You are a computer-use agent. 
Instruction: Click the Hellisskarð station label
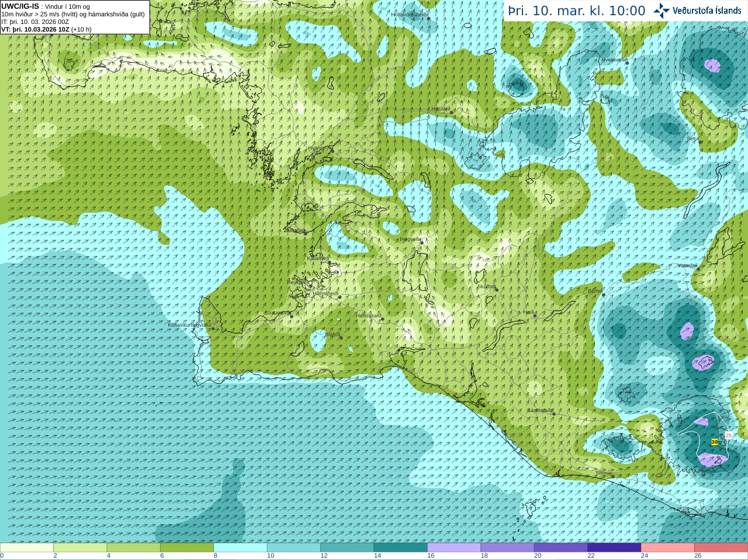(x=369, y=316)
